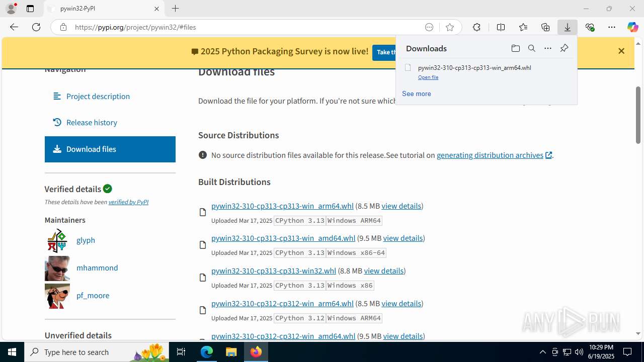Click downloaded pywin32 win_arm64.whl entry
This screenshot has height=362, width=644.
point(474,68)
